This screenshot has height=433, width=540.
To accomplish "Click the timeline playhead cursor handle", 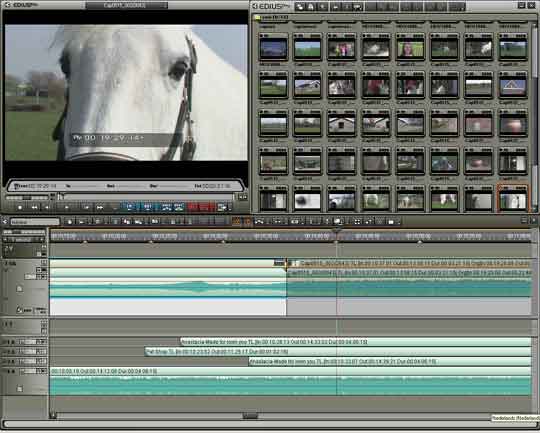I will (337, 230).
